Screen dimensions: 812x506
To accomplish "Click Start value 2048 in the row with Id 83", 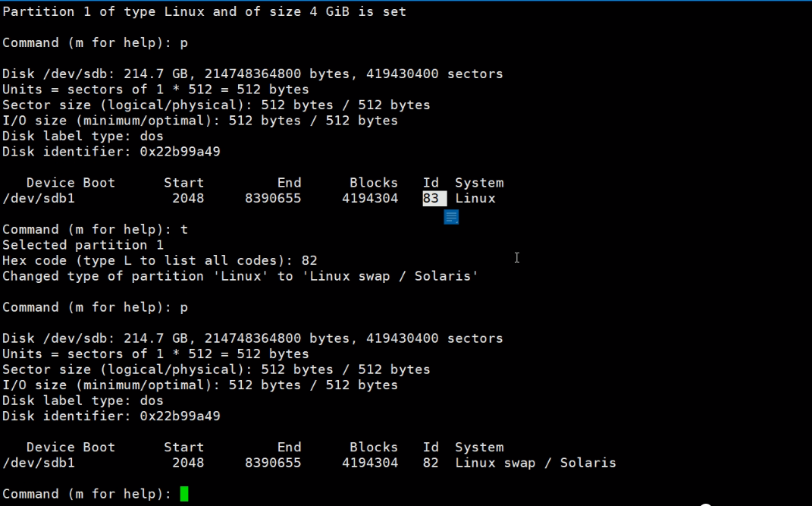I will pyautogui.click(x=188, y=198).
